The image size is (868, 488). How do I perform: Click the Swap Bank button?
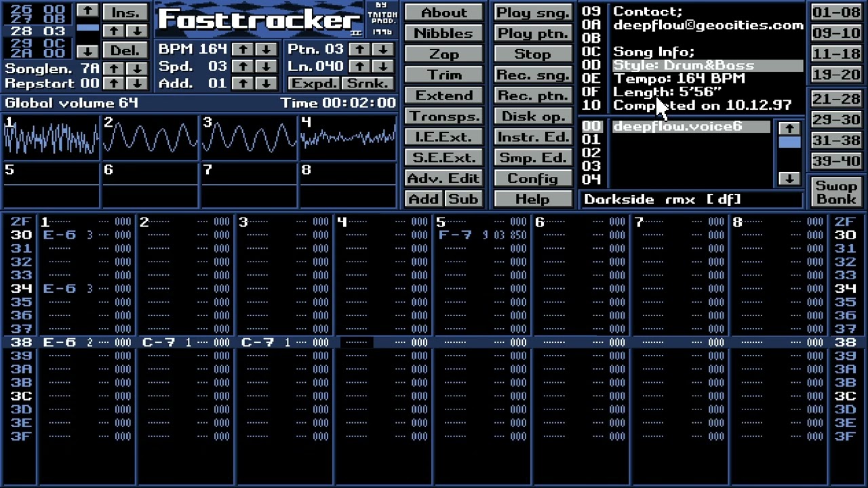pyautogui.click(x=835, y=192)
